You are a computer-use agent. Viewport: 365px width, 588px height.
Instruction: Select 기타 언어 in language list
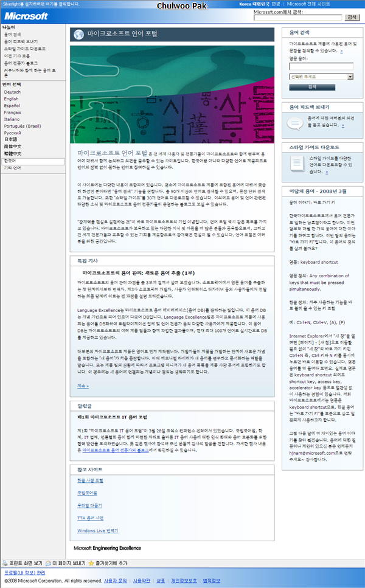[12, 168]
